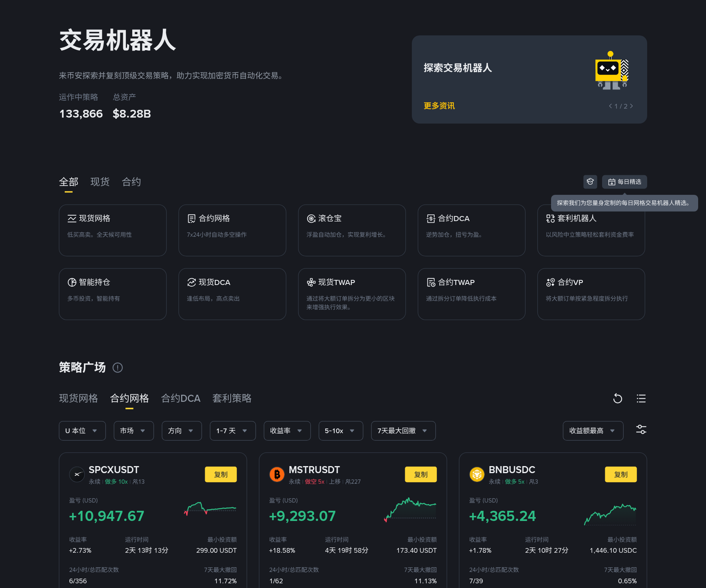Click the yellow robot mascot image
The image size is (706, 588).
(612, 71)
